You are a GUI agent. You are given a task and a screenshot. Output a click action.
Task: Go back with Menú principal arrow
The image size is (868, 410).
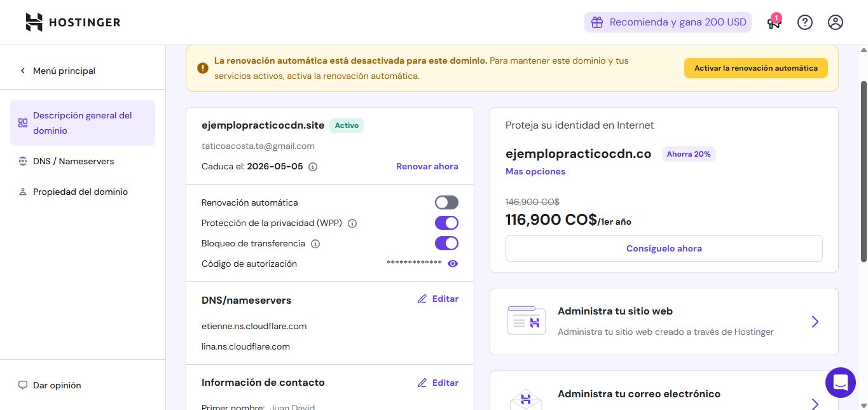[23, 71]
